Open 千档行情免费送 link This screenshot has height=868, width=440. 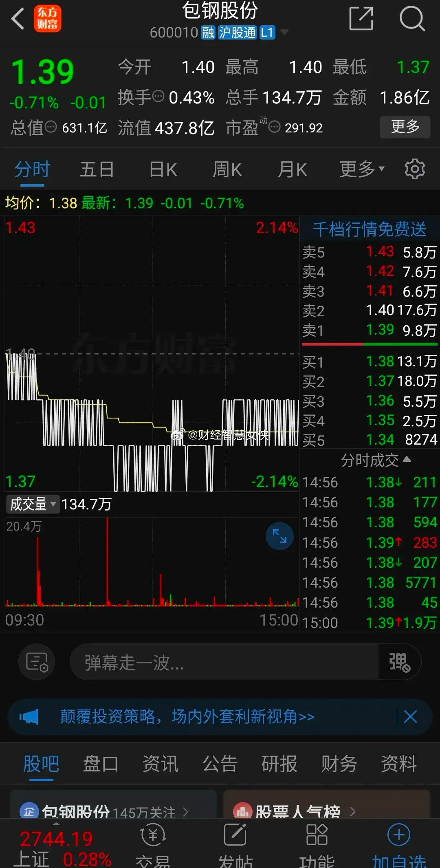tap(370, 229)
